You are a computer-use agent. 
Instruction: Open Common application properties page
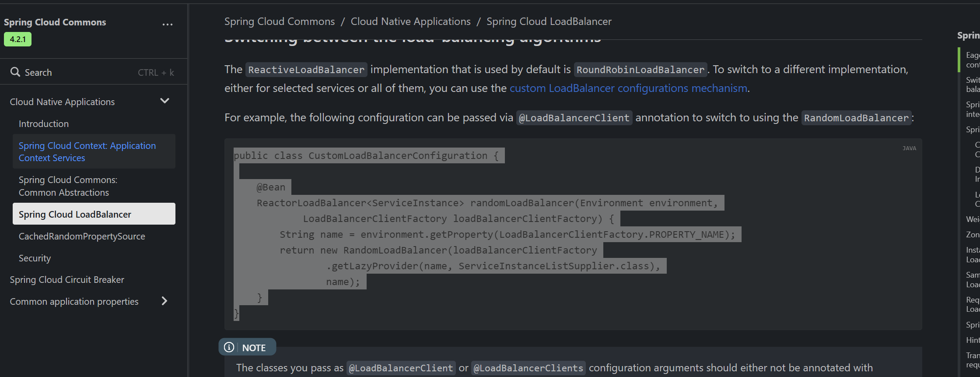[74, 302]
